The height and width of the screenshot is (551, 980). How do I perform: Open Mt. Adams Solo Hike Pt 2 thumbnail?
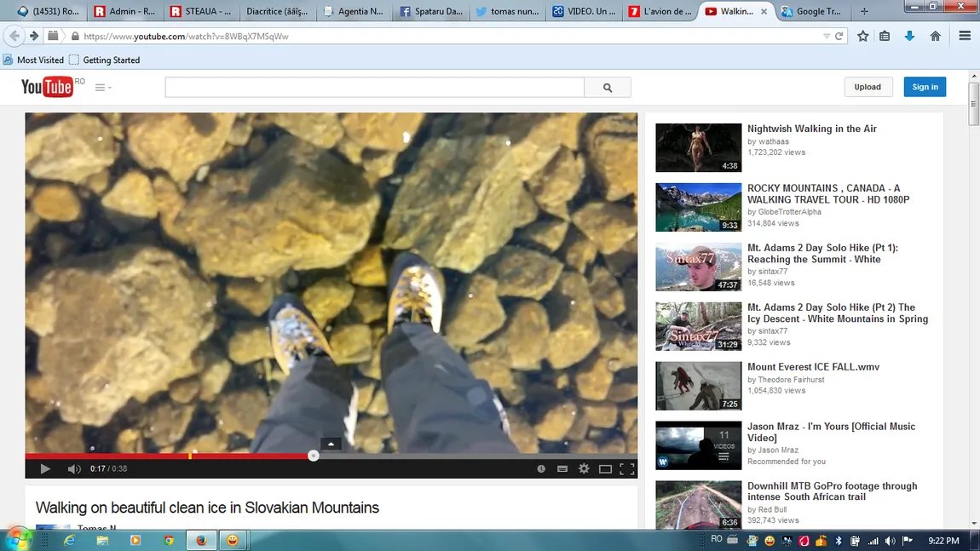pos(698,326)
